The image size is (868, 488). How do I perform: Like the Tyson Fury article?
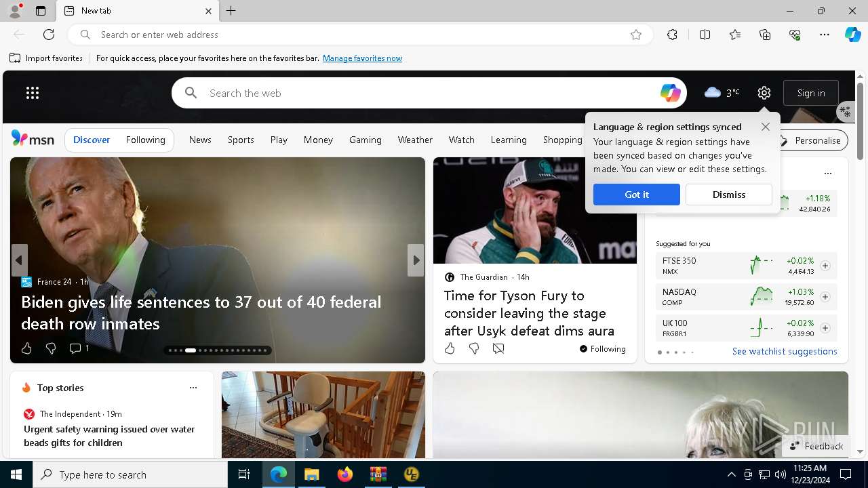point(450,348)
